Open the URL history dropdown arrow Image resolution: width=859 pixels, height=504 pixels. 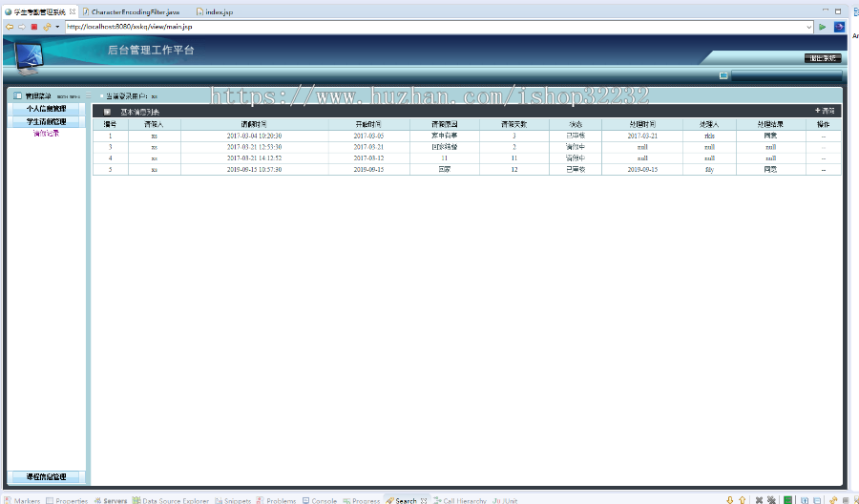808,27
